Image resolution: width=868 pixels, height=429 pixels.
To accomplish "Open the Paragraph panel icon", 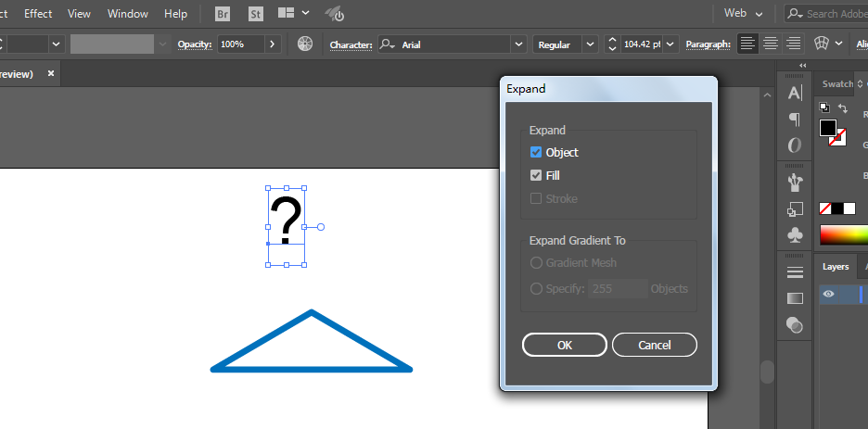I will click(x=795, y=120).
